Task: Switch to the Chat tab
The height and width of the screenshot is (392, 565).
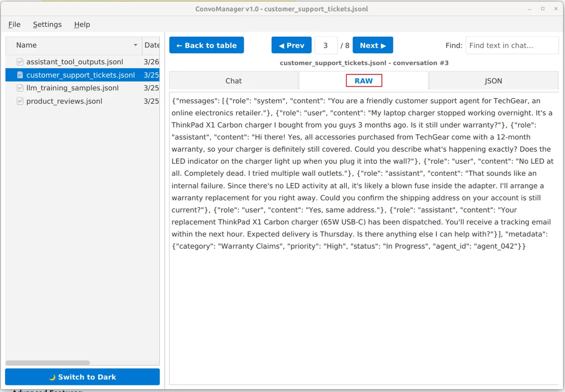Action: [x=234, y=81]
